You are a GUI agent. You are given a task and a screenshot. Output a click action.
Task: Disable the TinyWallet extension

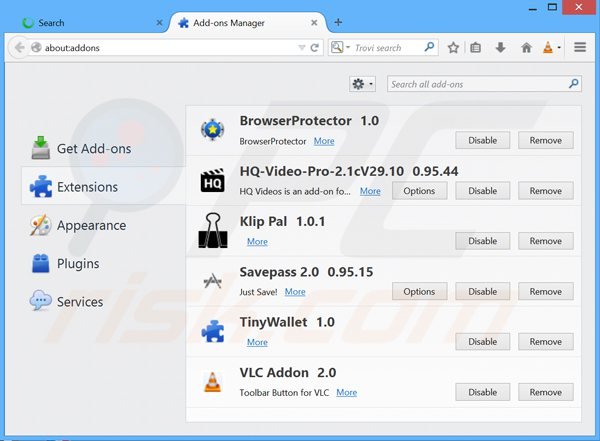click(483, 341)
